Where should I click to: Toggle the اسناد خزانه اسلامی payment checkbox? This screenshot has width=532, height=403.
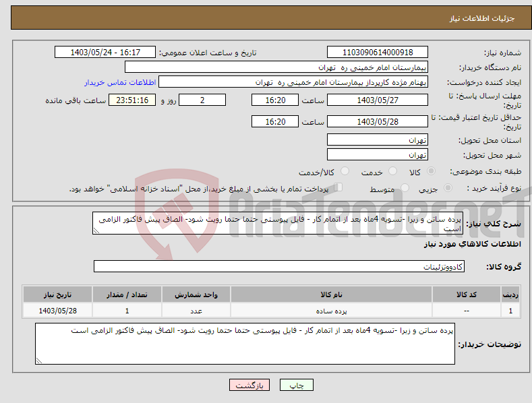point(338,187)
